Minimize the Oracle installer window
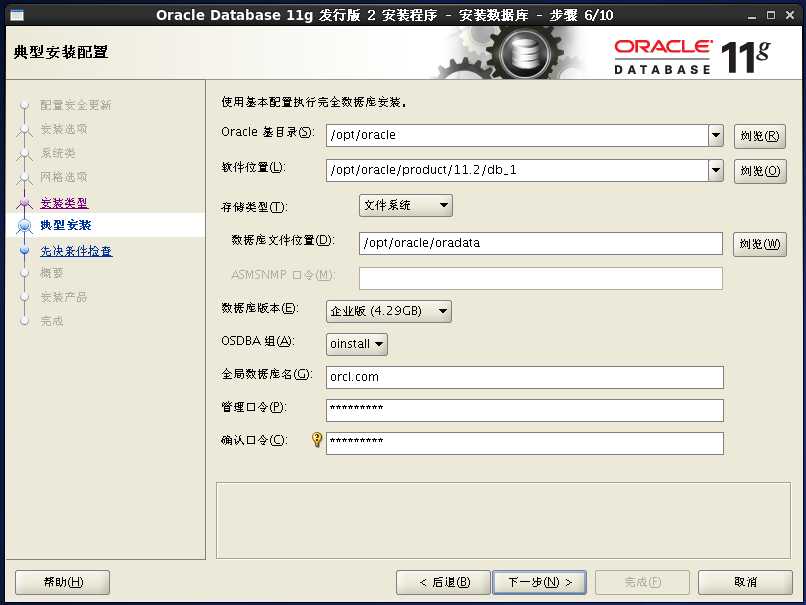Viewport: 806px width, 605px height. click(x=752, y=16)
